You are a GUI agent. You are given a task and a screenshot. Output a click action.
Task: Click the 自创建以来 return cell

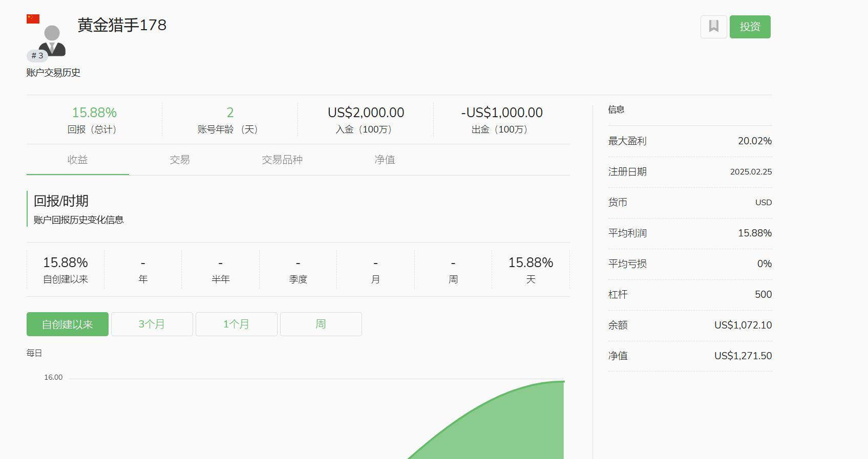pos(66,270)
